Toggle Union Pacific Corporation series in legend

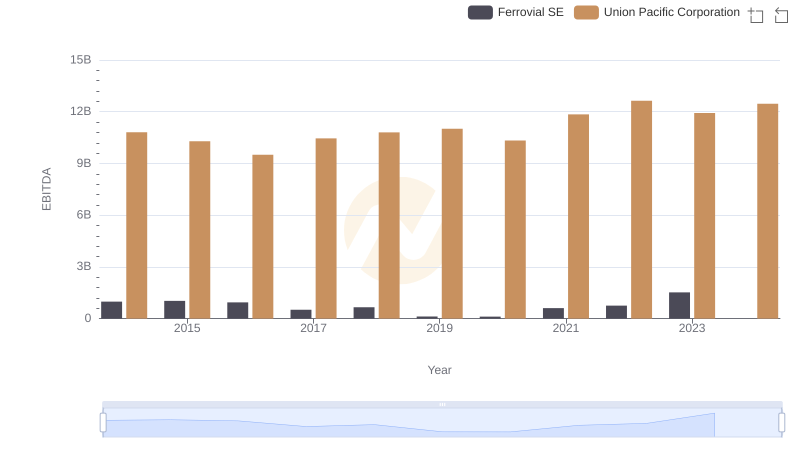click(x=657, y=12)
